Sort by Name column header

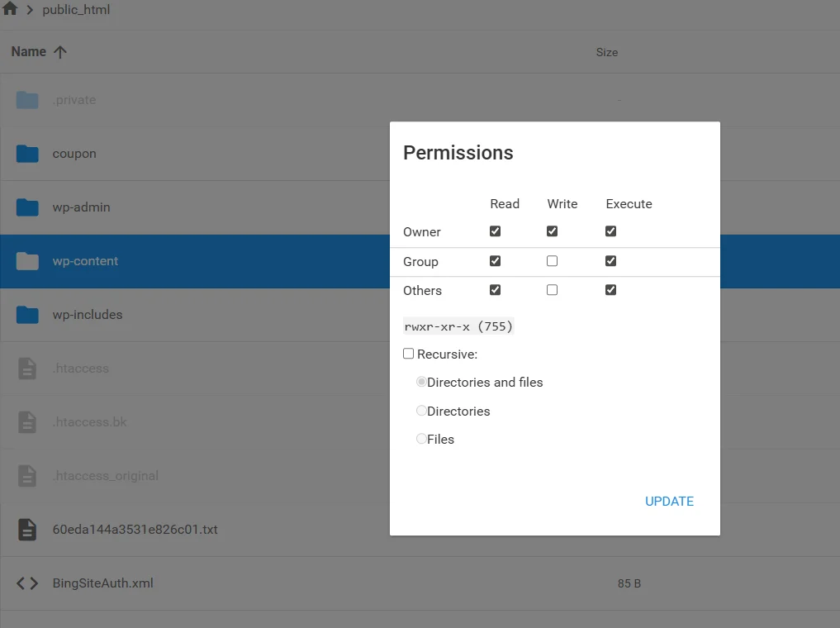click(x=29, y=51)
